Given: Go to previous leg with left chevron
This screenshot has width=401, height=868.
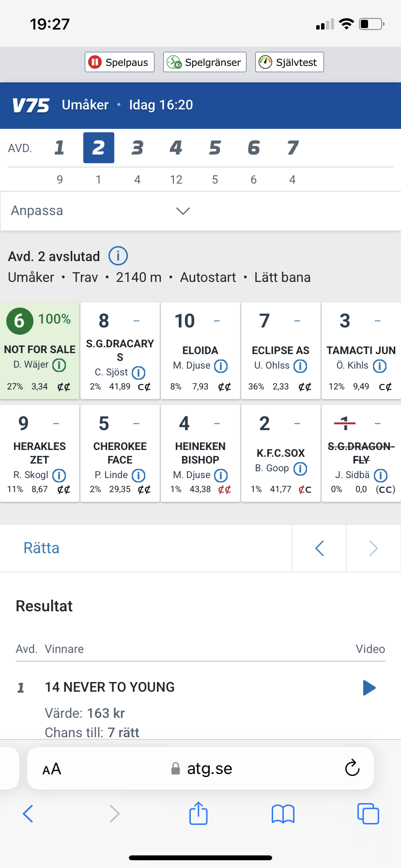Looking at the screenshot, I should [319, 548].
